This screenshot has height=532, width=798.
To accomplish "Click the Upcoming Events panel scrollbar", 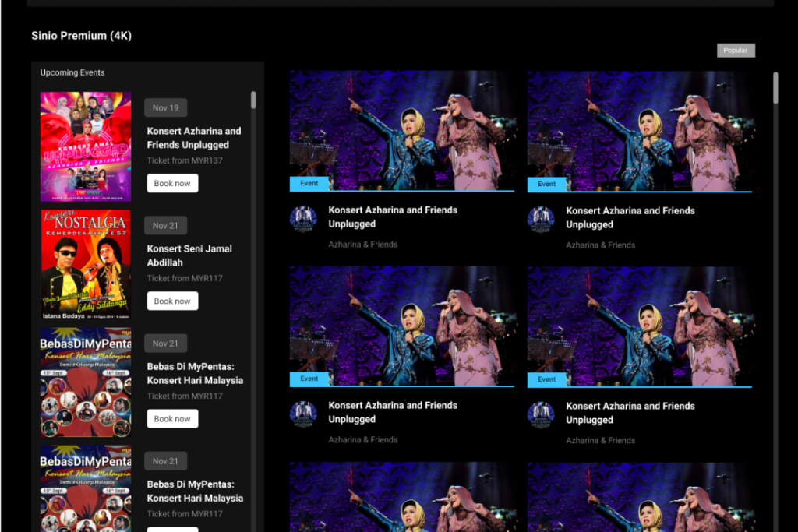I will [x=253, y=100].
